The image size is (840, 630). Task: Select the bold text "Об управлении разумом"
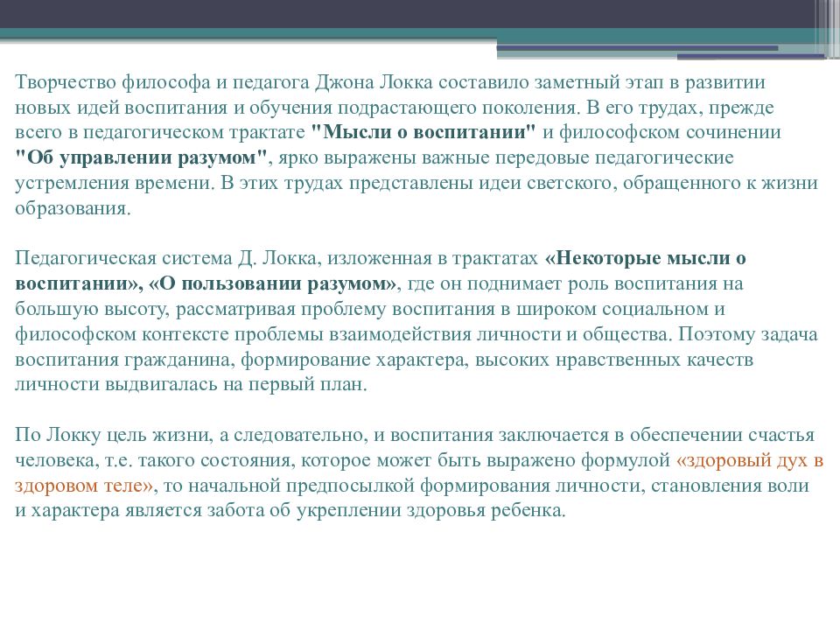coord(141,158)
